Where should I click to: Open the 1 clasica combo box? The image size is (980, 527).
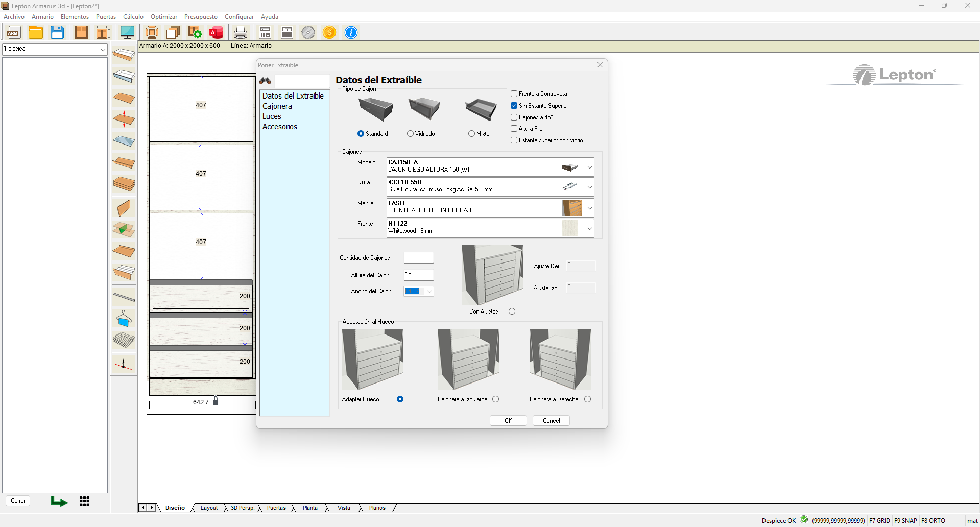[x=103, y=49]
